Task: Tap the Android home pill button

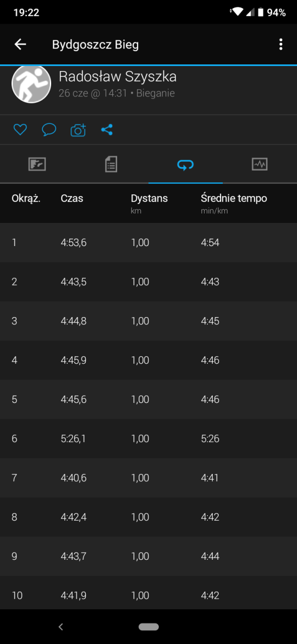Action: pyautogui.click(x=148, y=627)
